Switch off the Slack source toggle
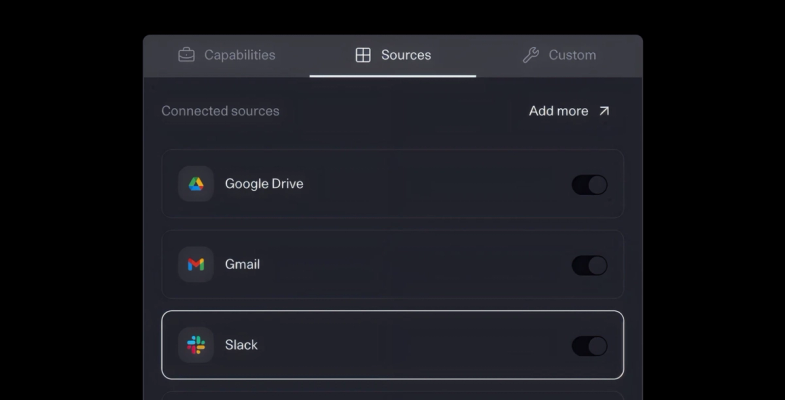Screen dimensions: 785x400 click(589, 345)
